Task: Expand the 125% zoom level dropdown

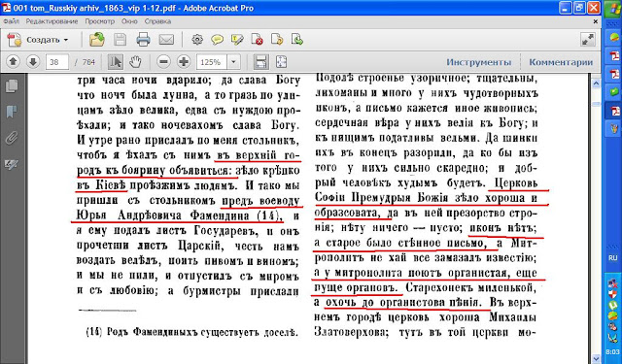Action: click(233, 62)
